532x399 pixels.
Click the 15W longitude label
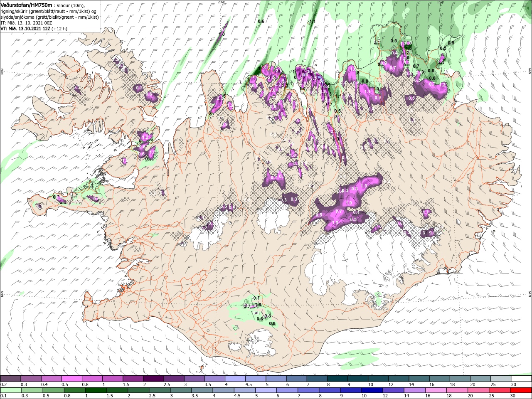click(440, 2)
